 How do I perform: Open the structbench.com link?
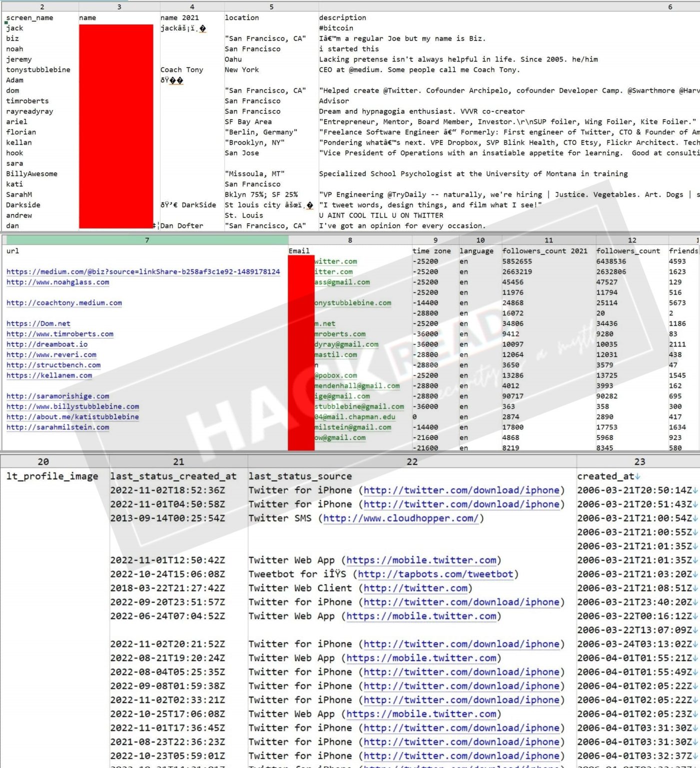point(53,365)
